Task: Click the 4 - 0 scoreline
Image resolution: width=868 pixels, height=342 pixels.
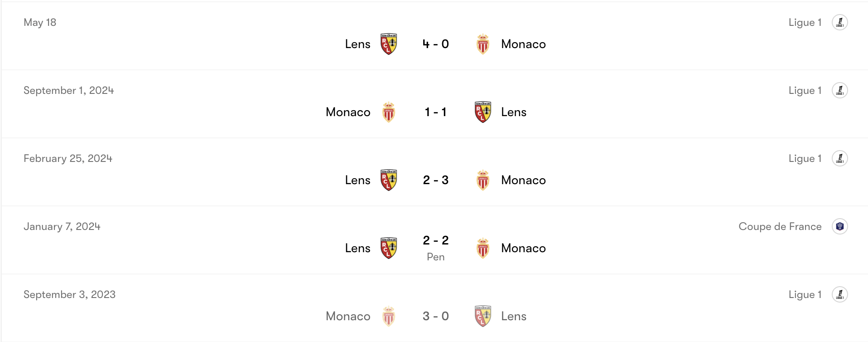Action: click(435, 44)
